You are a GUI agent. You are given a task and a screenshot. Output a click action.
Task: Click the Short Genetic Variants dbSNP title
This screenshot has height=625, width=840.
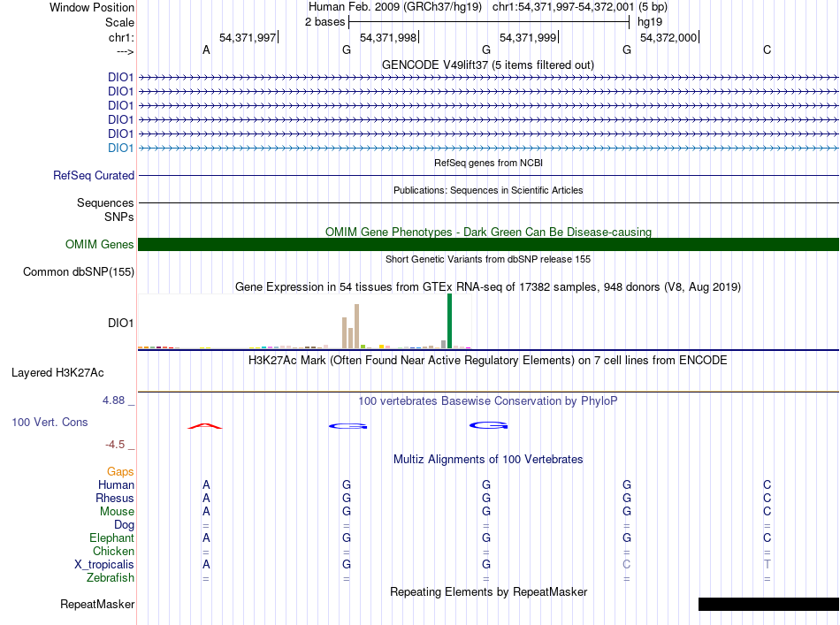487,259
